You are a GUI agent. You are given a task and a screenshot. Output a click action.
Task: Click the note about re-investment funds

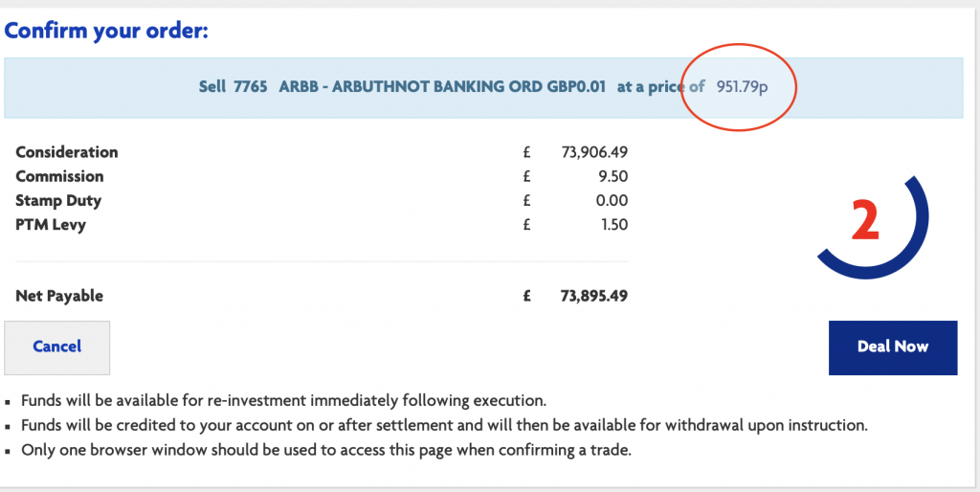283,400
